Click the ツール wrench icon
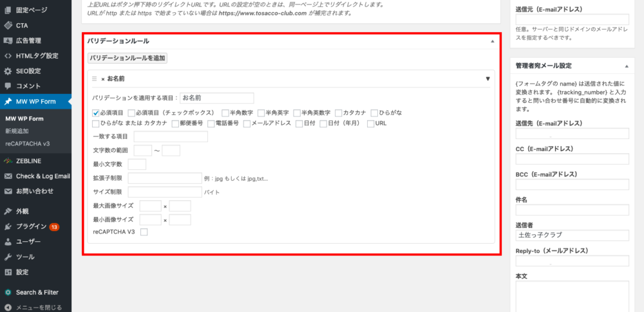644x312 pixels. (8, 257)
